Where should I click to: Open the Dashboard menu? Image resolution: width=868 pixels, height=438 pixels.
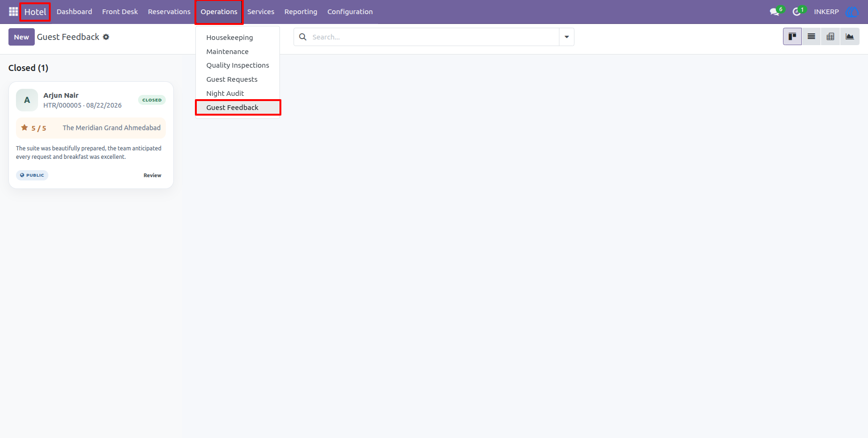[x=74, y=12]
